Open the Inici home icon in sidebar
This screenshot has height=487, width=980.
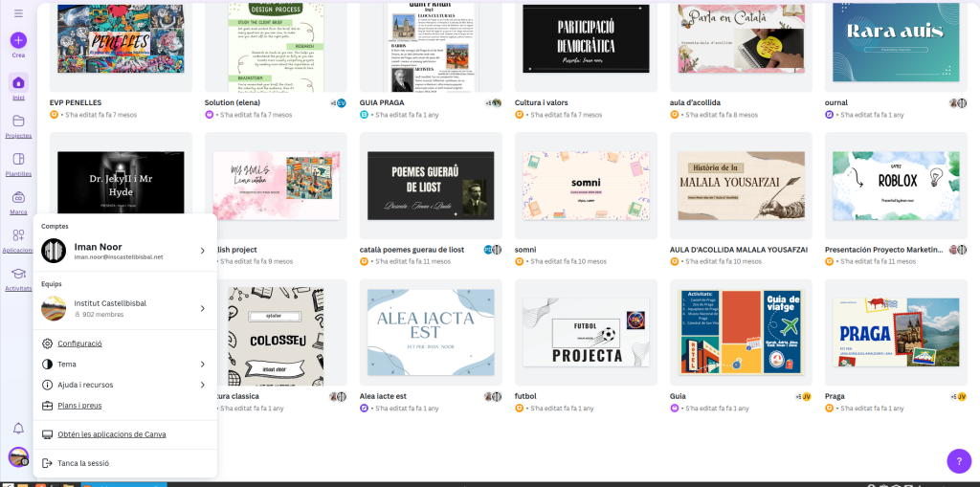pyautogui.click(x=18, y=82)
